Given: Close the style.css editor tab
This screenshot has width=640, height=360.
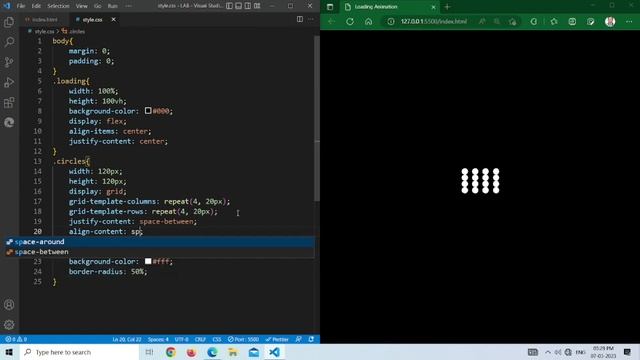Looking at the screenshot, I should [113, 19].
